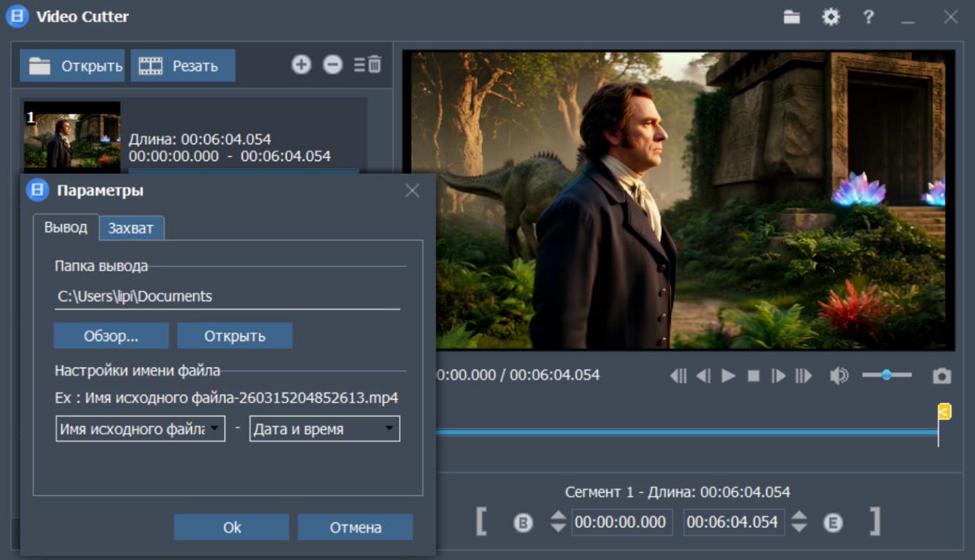Select the 'Вывод' tab
The height and width of the screenshot is (560, 975).
coord(66,227)
